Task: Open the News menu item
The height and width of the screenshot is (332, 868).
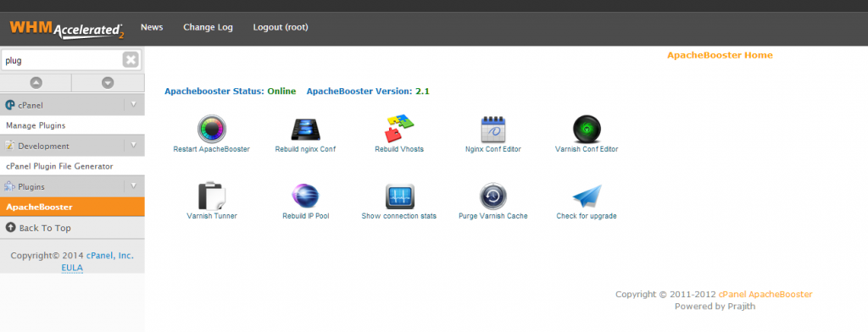Action: coord(152,27)
